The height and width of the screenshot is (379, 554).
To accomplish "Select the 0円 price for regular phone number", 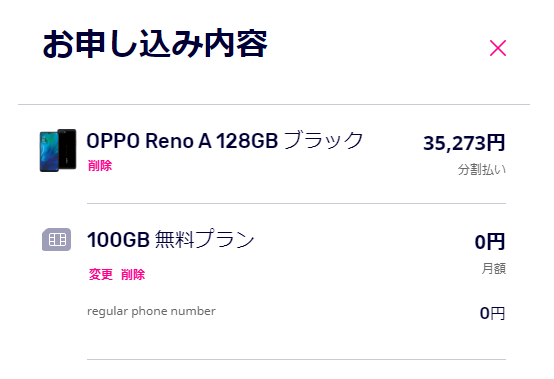I will (493, 313).
